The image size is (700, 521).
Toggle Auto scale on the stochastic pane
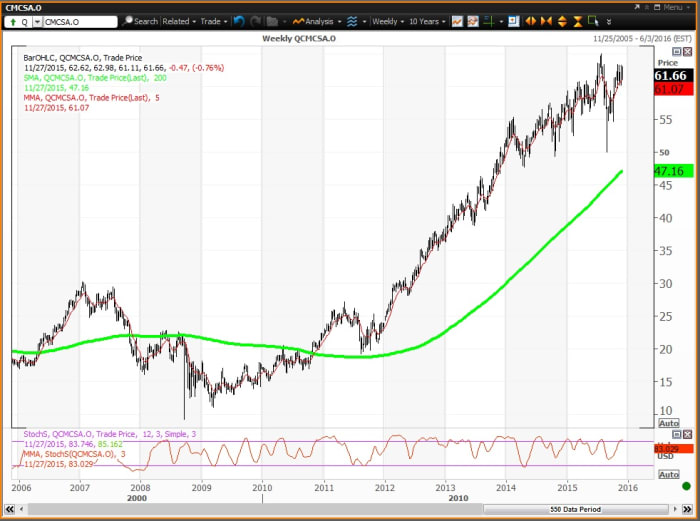tap(669, 474)
